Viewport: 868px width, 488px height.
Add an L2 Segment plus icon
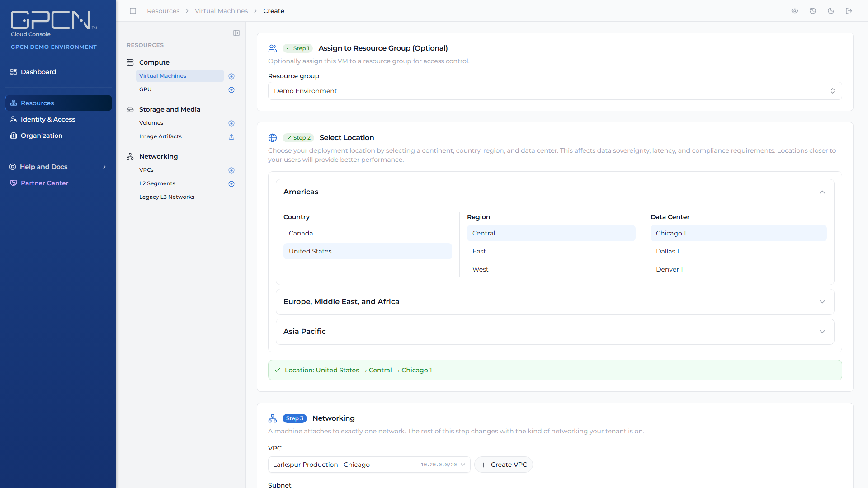(231, 184)
